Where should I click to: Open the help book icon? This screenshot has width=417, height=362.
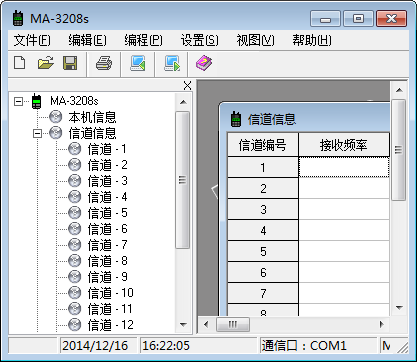point(204,63)
